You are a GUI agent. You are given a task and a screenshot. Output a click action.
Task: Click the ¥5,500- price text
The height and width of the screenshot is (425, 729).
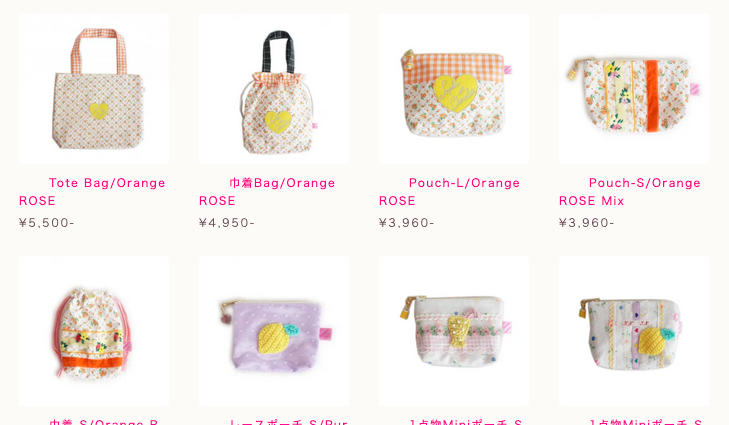[46, 223]
